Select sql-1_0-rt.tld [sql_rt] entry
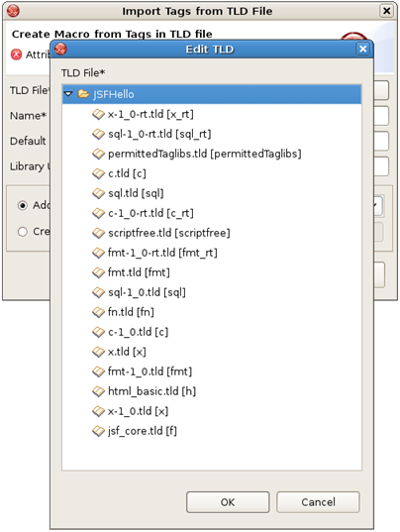Screen dimensions: 400x532 coord(159,134)
